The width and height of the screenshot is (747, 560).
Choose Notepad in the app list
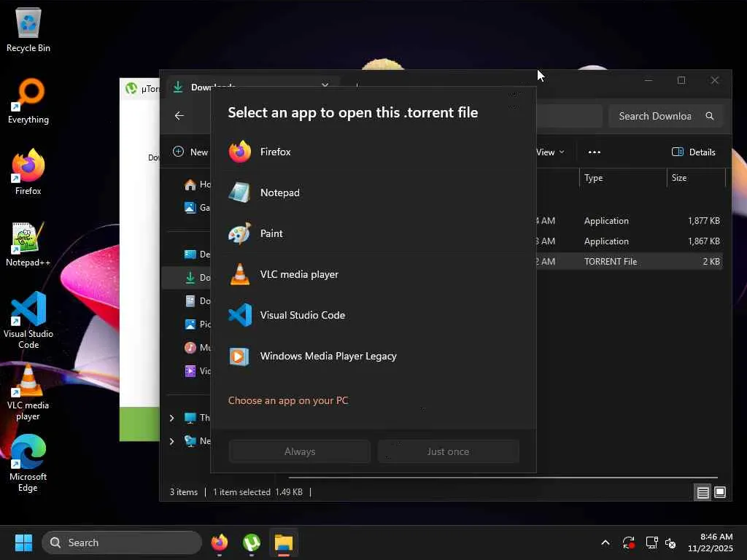point(373,192)
